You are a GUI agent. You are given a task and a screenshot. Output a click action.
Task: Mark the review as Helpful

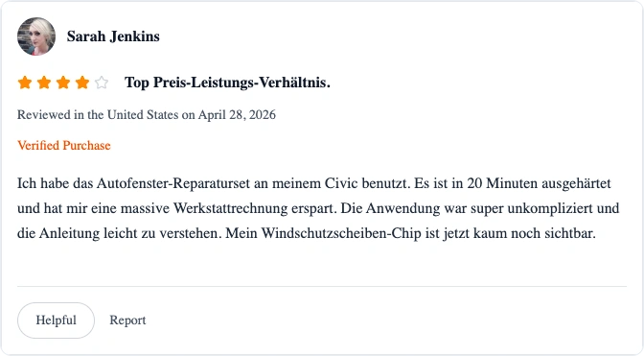(56, 320)
